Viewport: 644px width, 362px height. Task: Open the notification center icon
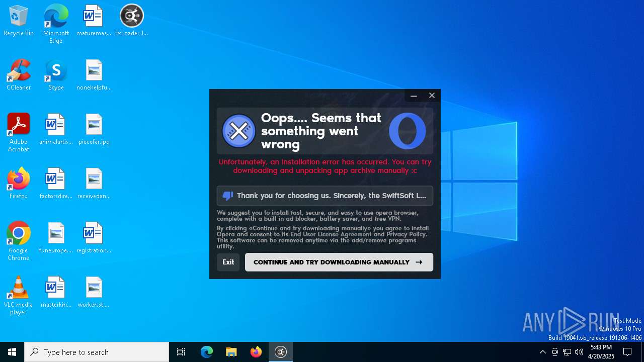627,352
